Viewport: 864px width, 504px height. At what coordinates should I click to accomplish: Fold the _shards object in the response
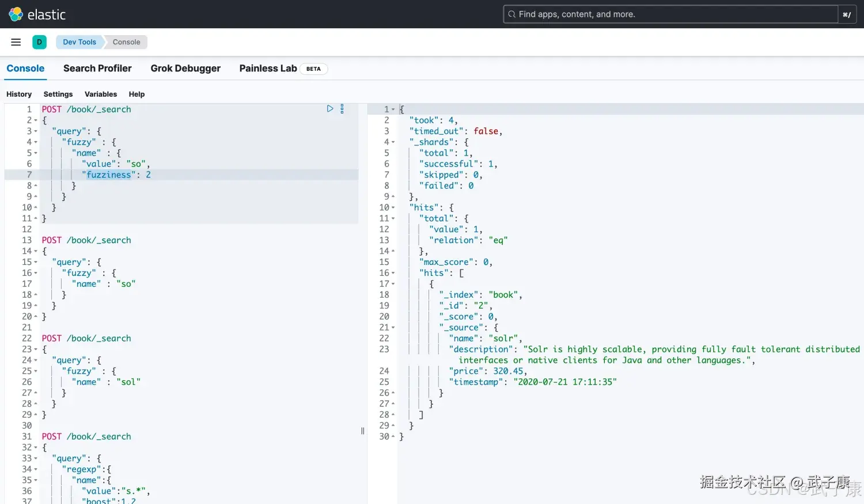point(392,142)
